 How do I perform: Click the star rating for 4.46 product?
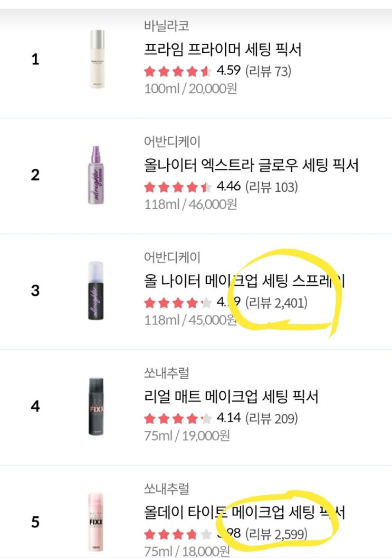(x=178, y=187)
